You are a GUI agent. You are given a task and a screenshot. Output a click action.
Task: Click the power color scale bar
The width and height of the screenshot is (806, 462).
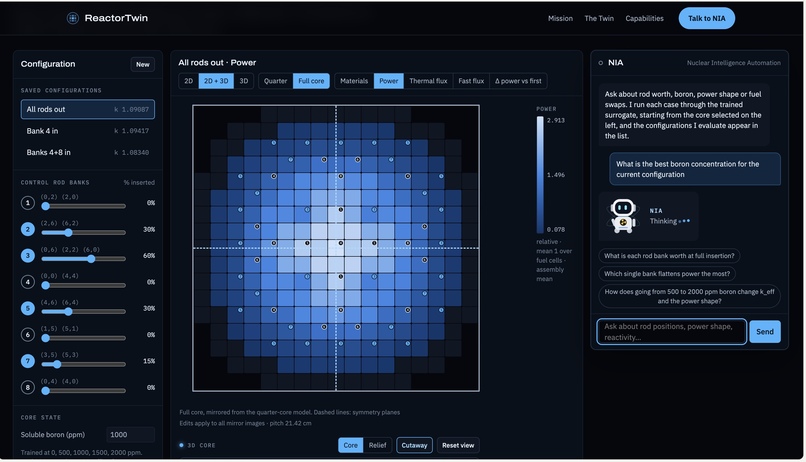tap(540, 175)
